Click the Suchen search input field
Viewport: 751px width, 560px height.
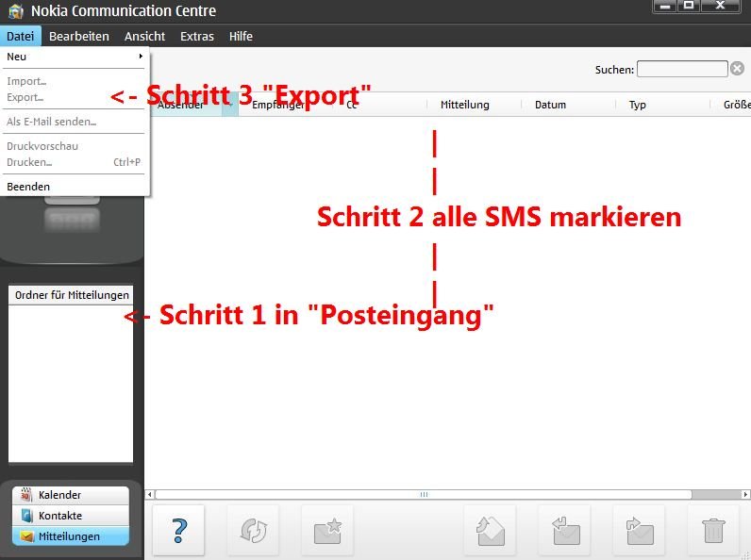[x=682, y=69]
